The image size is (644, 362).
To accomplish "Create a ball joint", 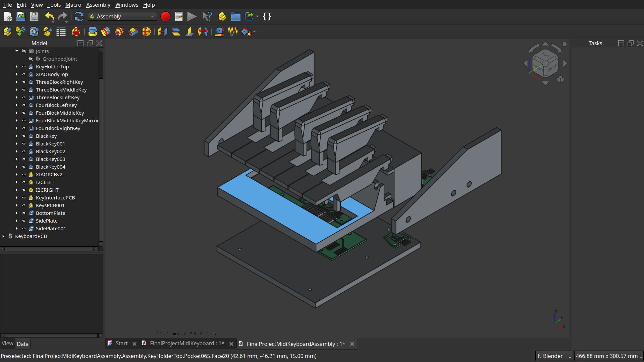I will coord(146,32).
